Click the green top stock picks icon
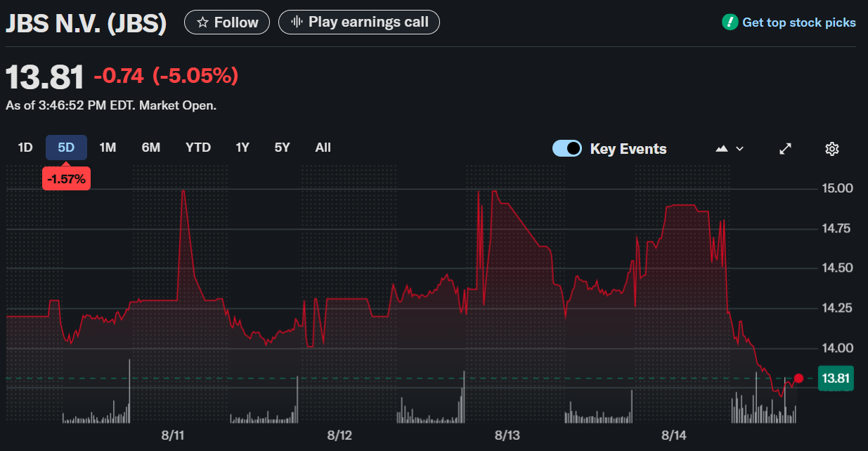 click(x=730, y=22)
